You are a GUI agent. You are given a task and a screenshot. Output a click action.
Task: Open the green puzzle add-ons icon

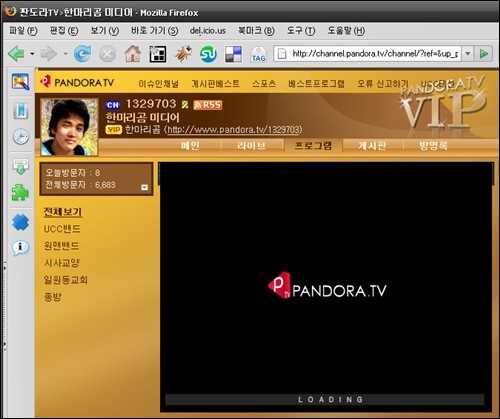point(20,193)
